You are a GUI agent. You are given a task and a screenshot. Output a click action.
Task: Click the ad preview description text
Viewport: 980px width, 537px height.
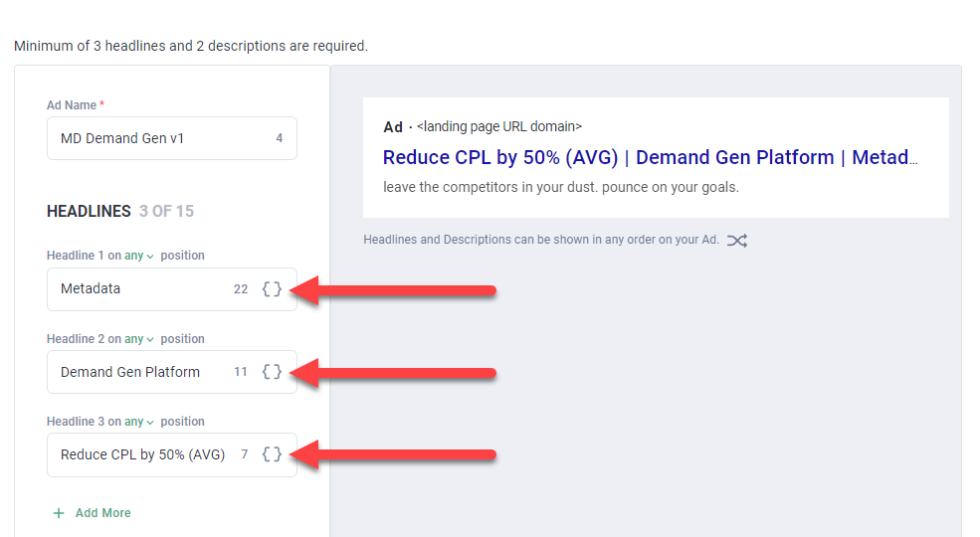point(560,187)
